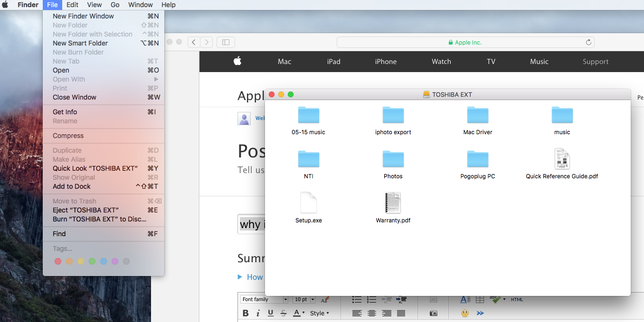Center align text in the editor
The width and height of the screenshot is (644, 322).
[x=372, y=313]
